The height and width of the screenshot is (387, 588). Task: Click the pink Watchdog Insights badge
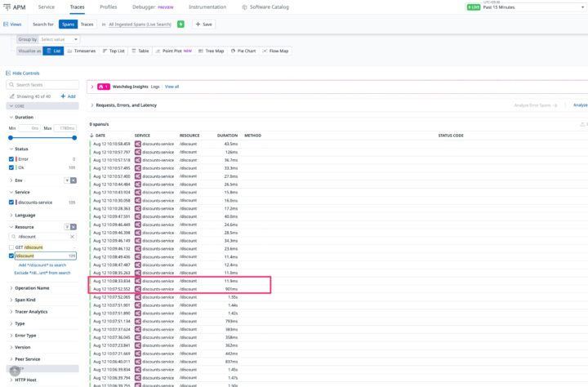(104, 87)
